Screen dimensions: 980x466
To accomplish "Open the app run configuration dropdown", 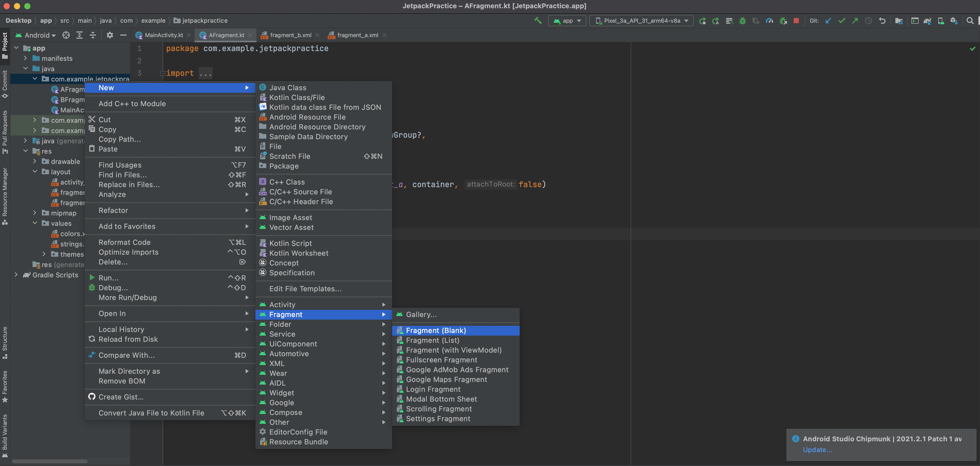I will click(567, 21).
